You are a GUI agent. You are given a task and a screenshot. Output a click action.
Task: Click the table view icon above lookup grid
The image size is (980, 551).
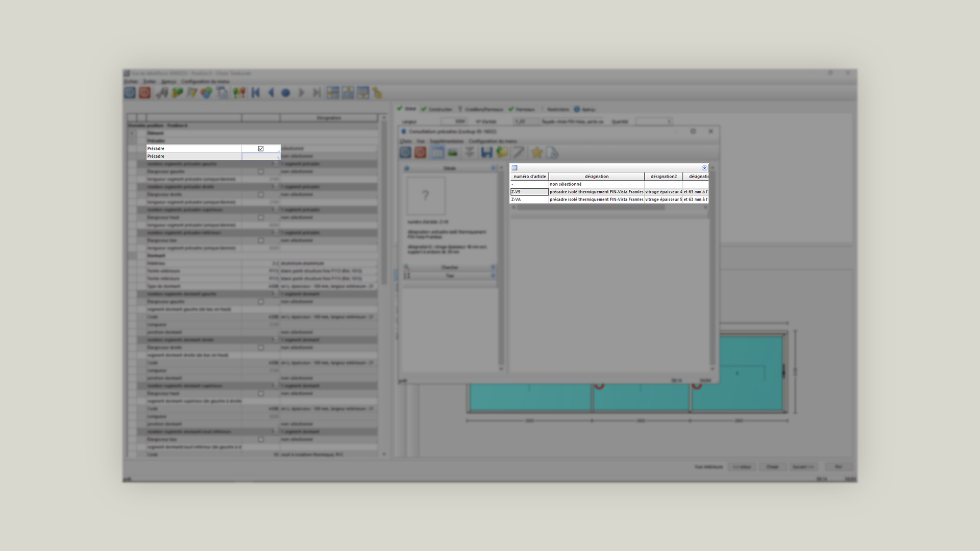click(514, 168)
